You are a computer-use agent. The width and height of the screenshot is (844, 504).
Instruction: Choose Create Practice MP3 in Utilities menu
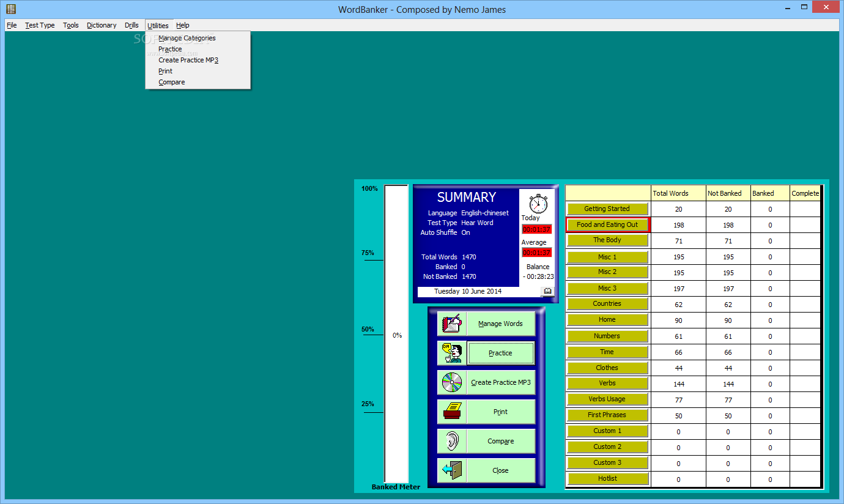[198, 60]
